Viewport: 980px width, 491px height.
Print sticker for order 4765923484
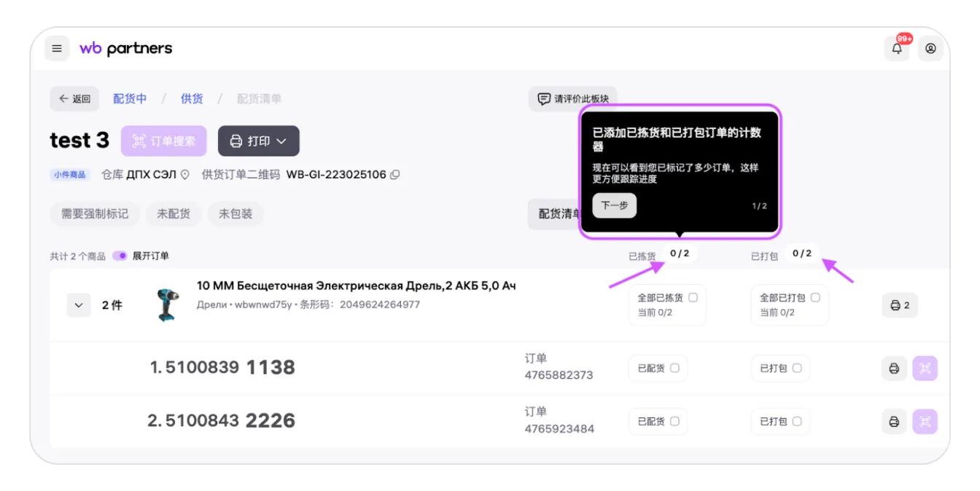click(x=894, y=422)
